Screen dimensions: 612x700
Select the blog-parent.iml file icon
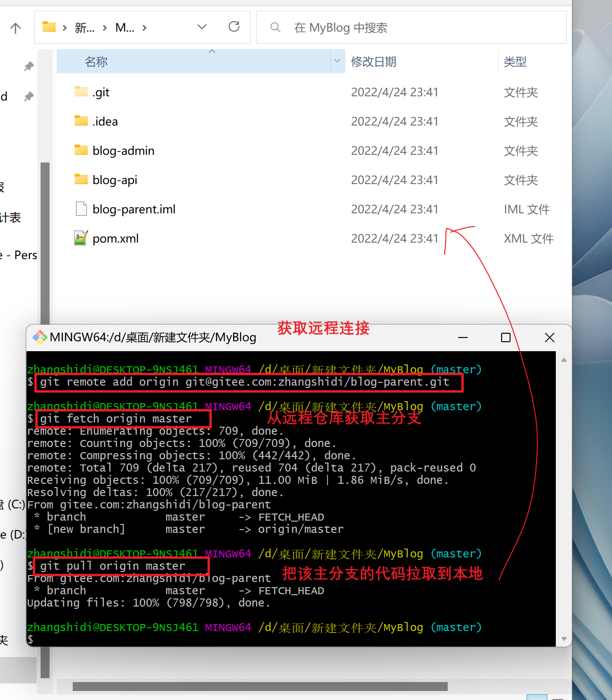click(81, 209)
